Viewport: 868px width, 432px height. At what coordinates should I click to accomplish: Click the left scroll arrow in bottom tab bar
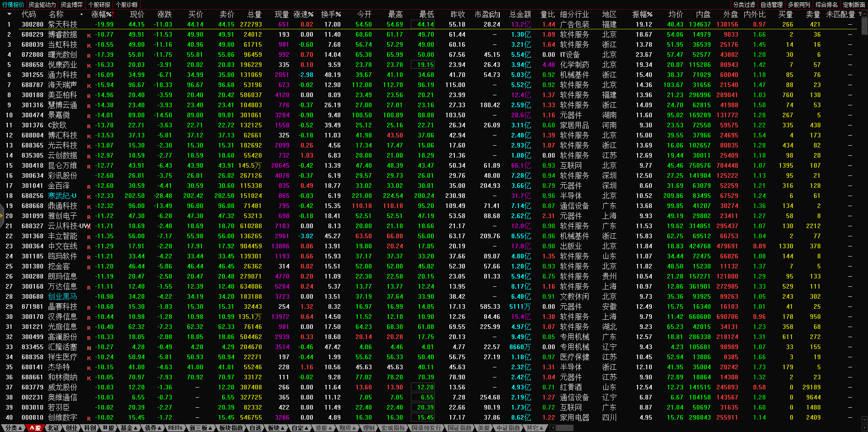pyautogui.click(x=553, y=428)
